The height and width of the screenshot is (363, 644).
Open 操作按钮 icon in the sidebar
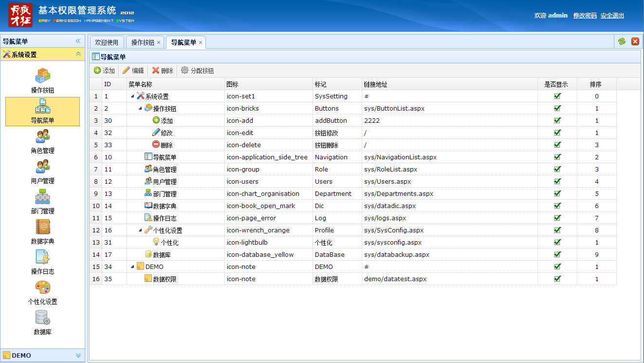42,76
